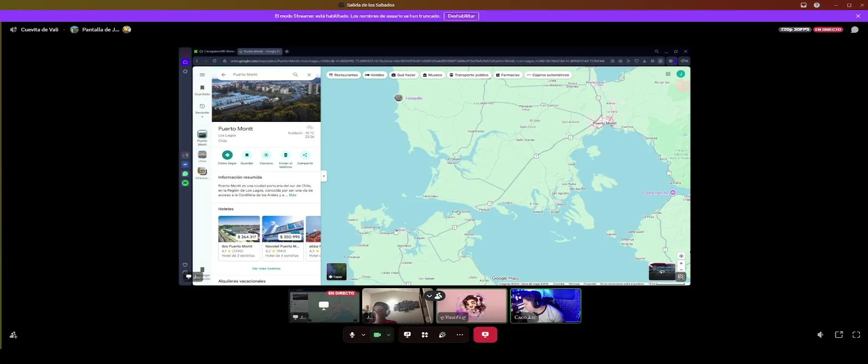Collapse participants strip with chevron
This screenshot has height=364, width=868.
pos(429,296)
